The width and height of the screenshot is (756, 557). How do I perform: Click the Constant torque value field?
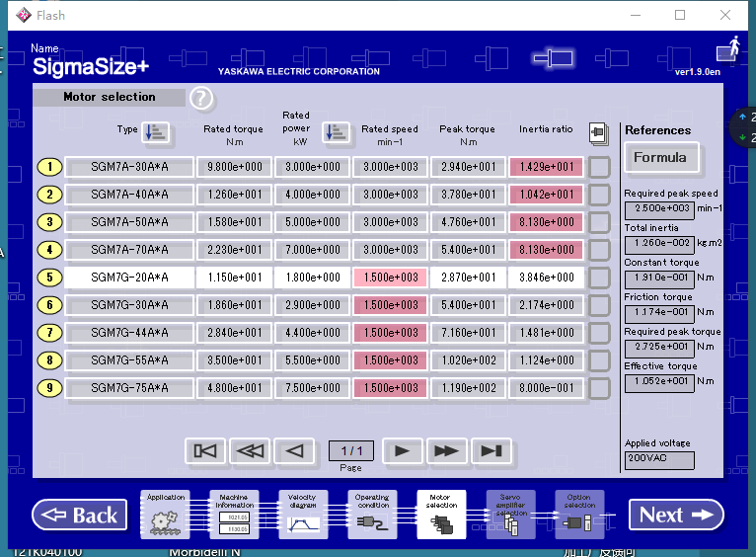pyautogui.click(x=659, y=279)
